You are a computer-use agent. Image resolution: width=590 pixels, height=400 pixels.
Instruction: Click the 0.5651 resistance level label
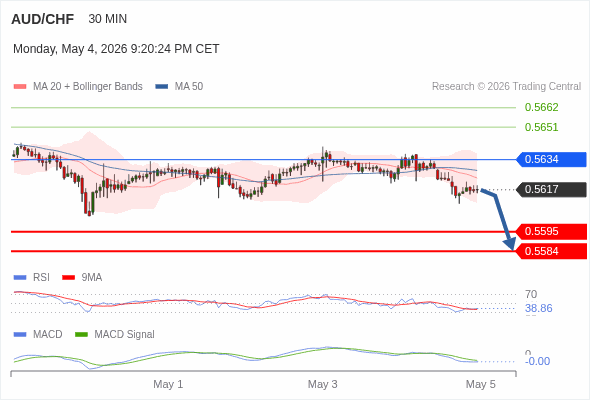(541, 127)
